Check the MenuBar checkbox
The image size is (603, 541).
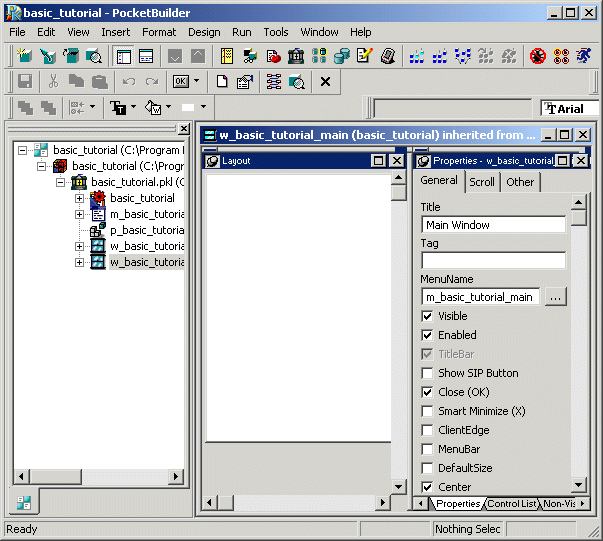[427, 449]
